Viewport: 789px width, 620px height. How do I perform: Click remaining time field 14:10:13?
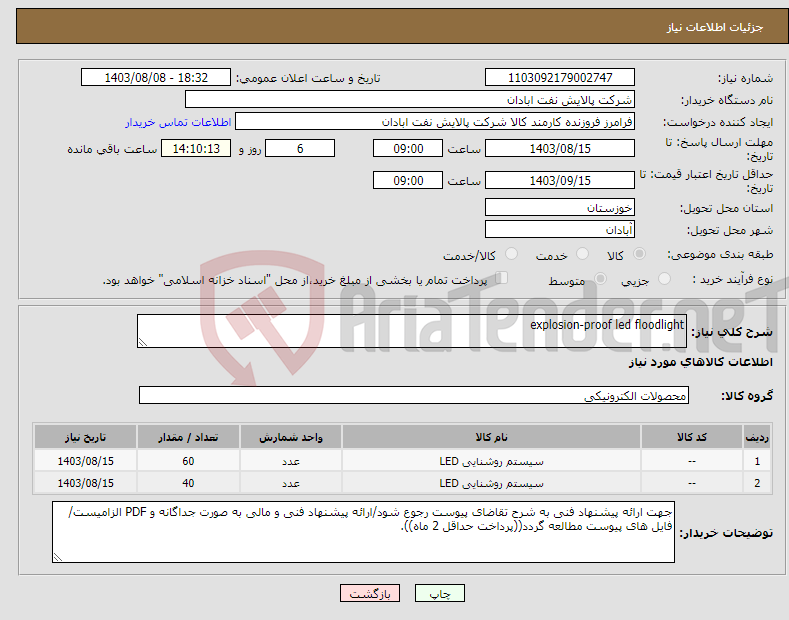(x=196, y=148)
